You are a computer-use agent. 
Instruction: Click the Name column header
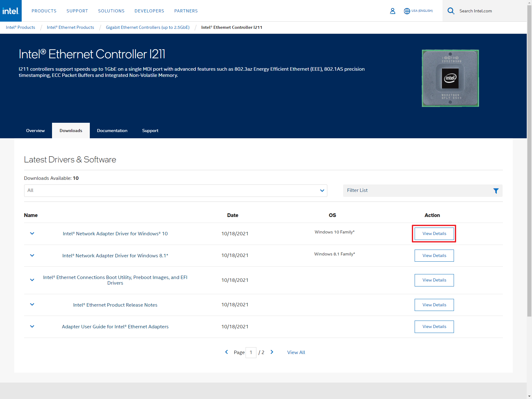coord(31,215)
